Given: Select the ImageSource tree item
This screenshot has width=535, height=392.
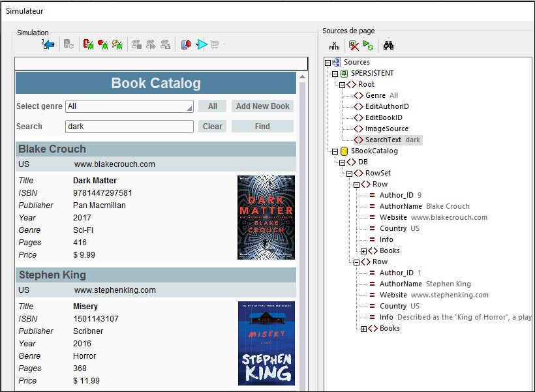Looking at the screenshot, I should 386,128.
